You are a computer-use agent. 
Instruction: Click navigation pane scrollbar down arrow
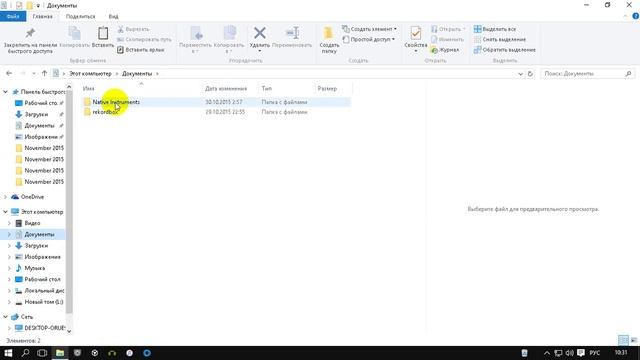(x=69, y=331)
